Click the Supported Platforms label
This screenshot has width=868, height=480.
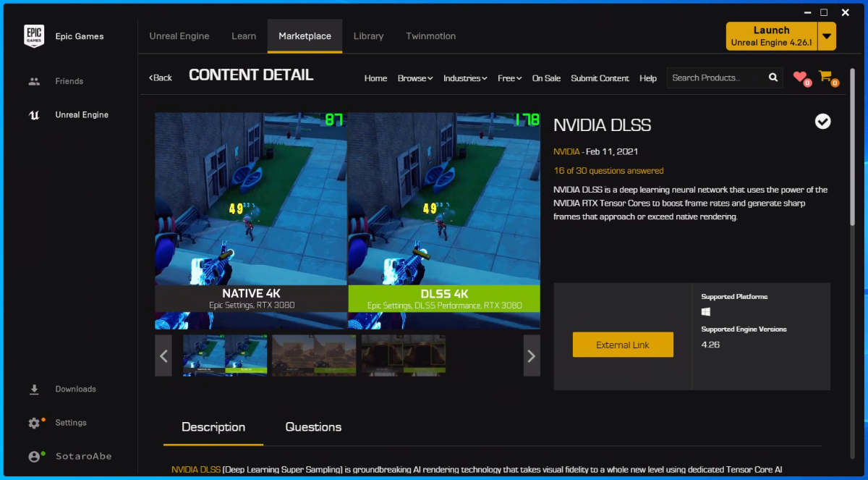(x=734, y=297)
